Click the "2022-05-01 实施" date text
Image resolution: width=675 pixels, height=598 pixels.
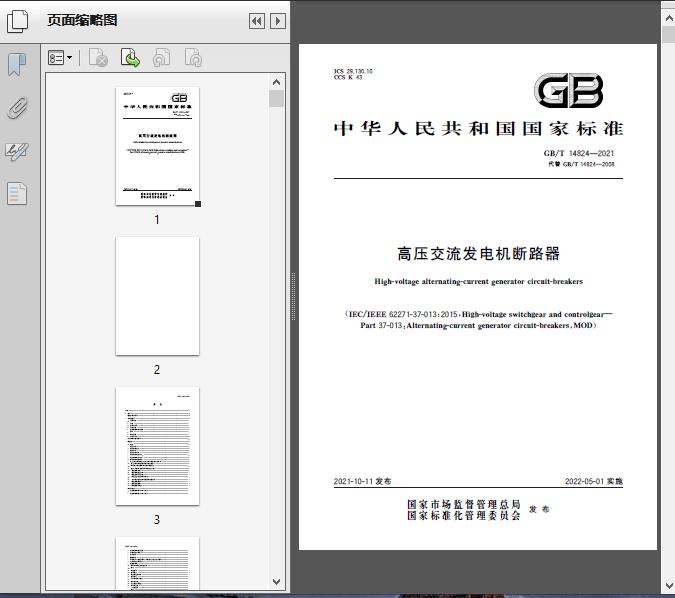[x=594, y=481]
